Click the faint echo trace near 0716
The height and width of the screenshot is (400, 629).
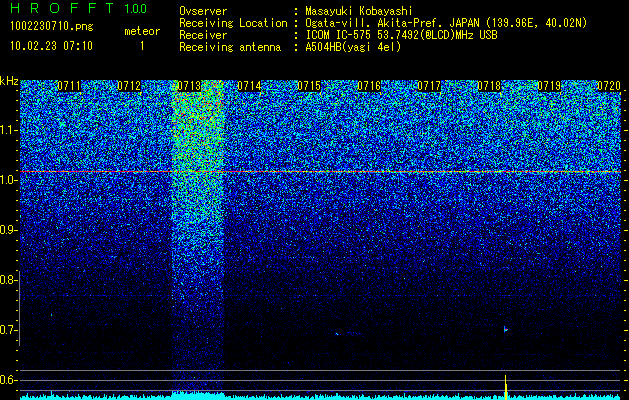pos(348,333)
